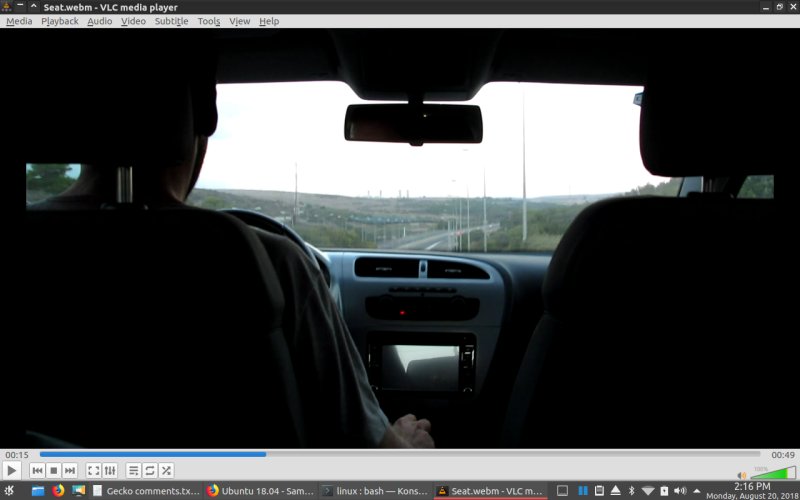Launch Firefox from the taskbar
This screenshot has height=500, width=800.
58,491
